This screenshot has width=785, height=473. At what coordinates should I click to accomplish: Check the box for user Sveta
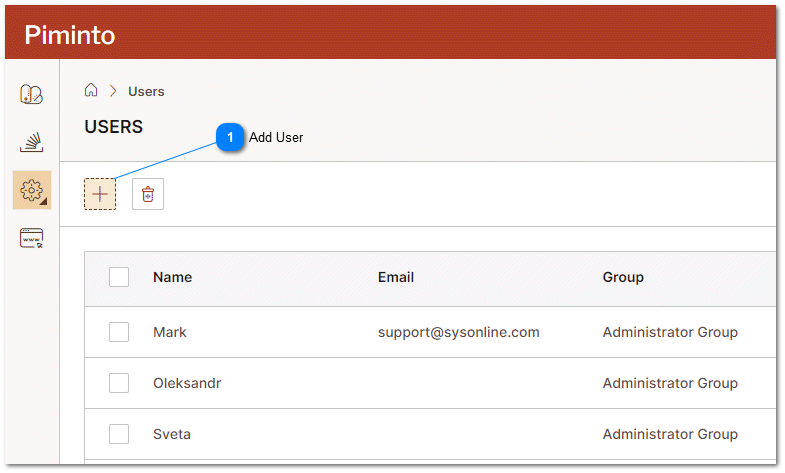click(119, 435)
